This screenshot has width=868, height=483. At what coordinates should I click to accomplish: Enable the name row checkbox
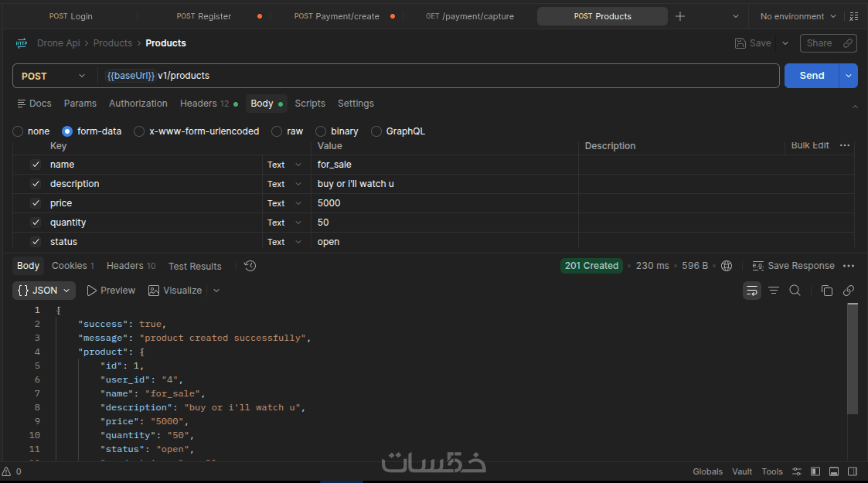(x=36, y=165)
